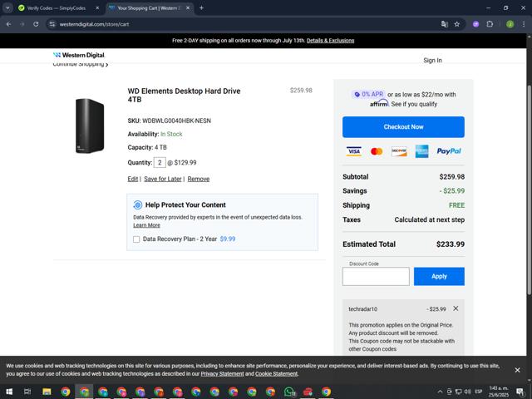Open a new browser tab
The width and height of the screenshot is (532, 399).
pos(201,7)
